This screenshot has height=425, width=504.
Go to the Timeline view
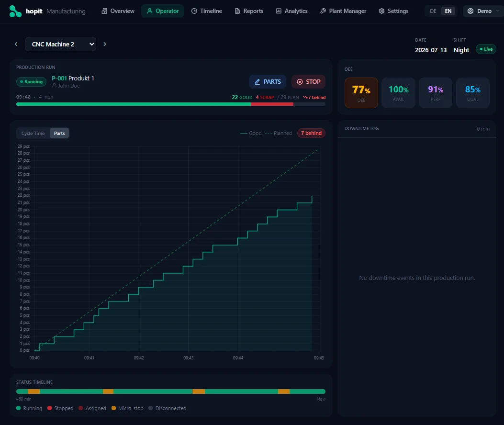click(x=206, y=11)
